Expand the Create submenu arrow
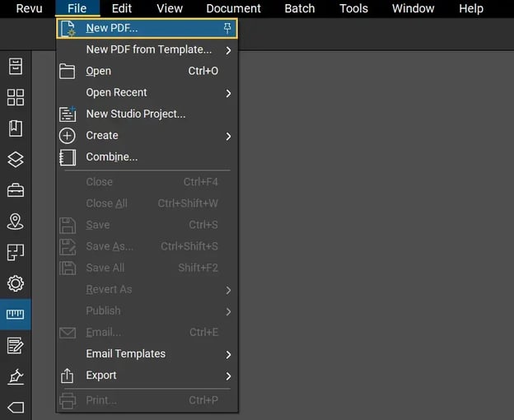This screenshot has width=514, height=420. (228, 136)
